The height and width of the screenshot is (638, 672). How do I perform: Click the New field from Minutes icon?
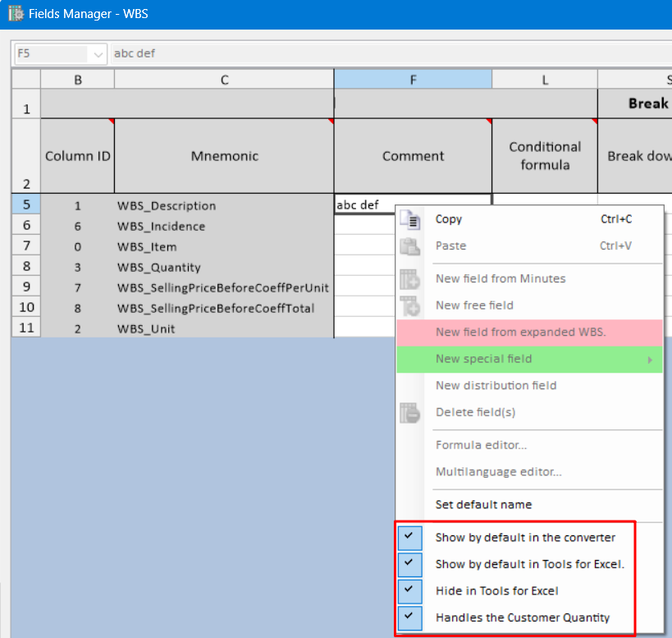coord(409,279)
